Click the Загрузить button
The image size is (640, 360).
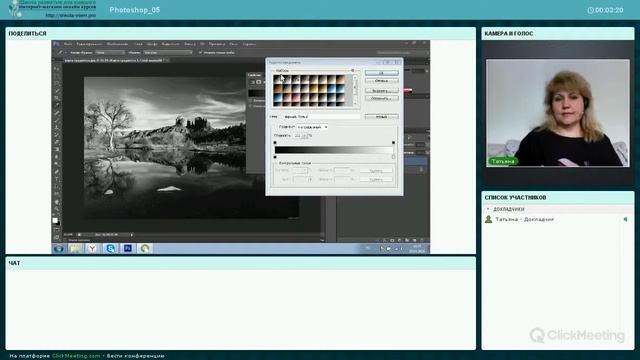pos(382,90)
